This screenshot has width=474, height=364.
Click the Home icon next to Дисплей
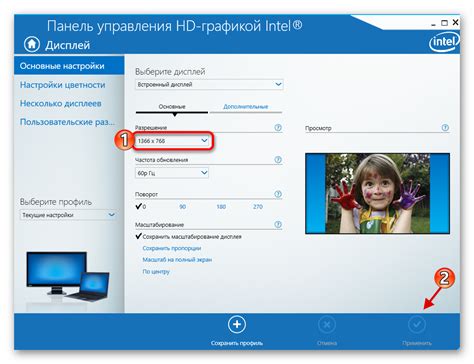tap(32, 44)
